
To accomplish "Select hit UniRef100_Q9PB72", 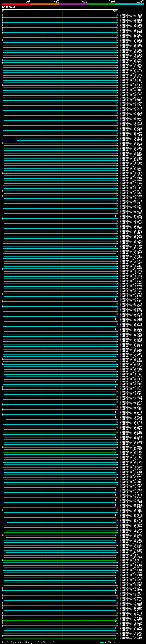I will tap(131, 326).
